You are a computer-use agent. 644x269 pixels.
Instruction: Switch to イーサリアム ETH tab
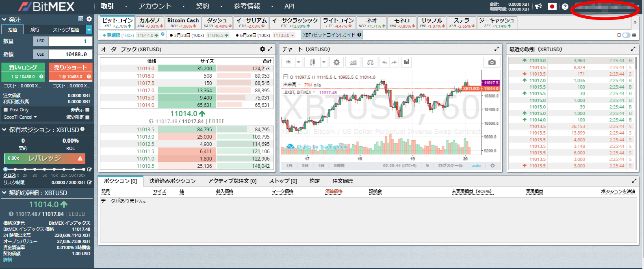[252, 22]
